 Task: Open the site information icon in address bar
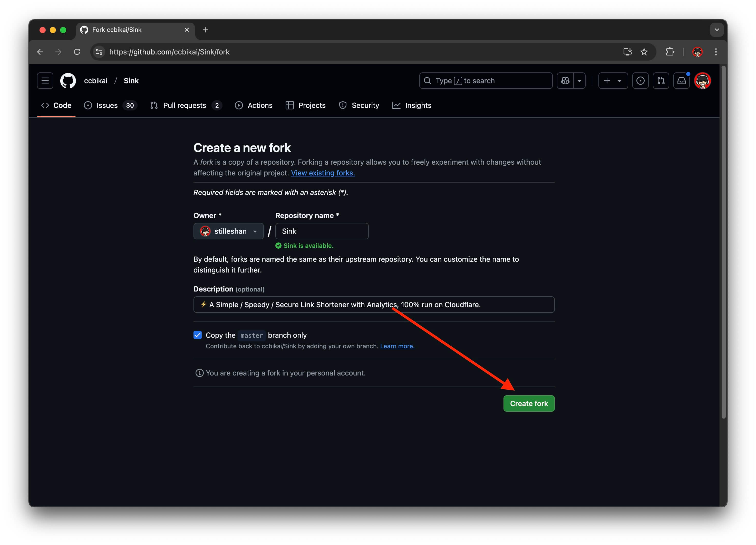click(99, 52)
